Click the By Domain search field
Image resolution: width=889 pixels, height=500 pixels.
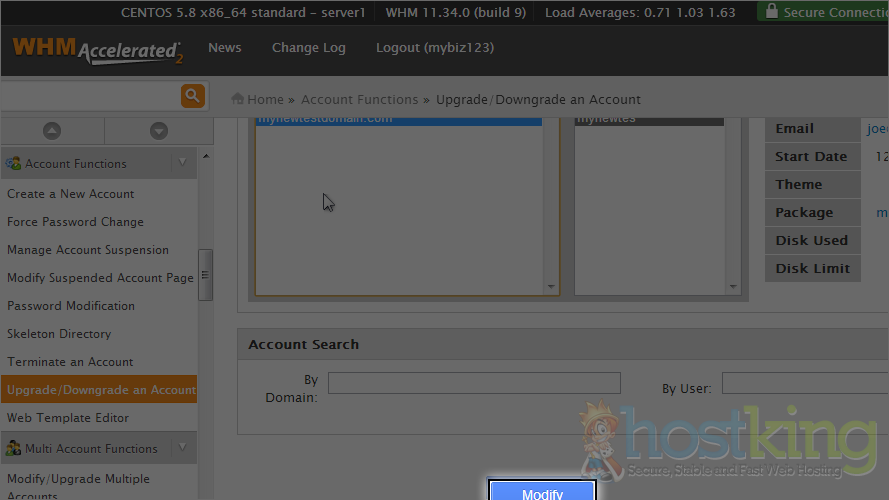[474, 383]
